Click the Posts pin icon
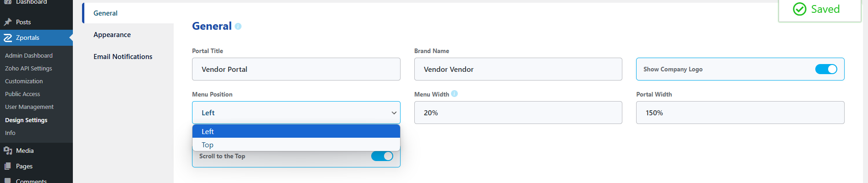The width and height of the screenshot is (868, 183). pyautogui.click(x=8, y=22)
